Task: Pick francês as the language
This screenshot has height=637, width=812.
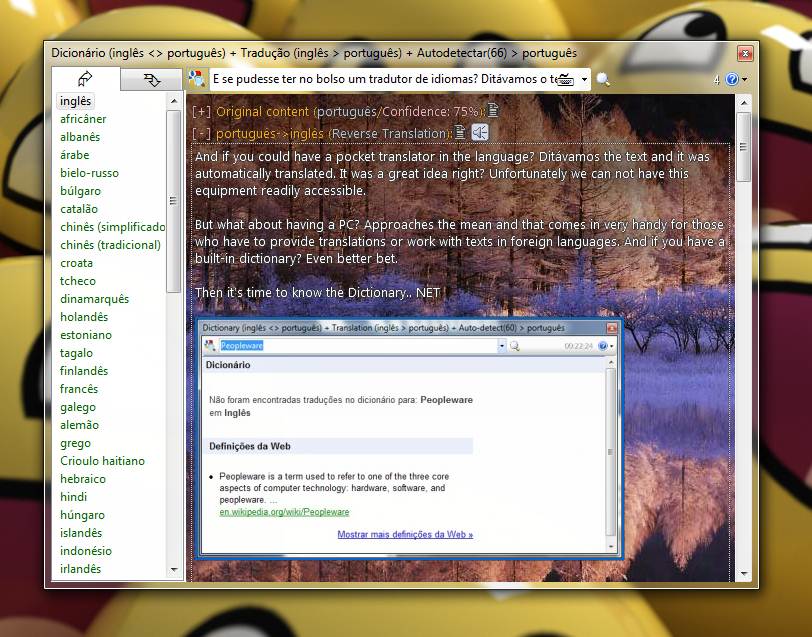Action: tap(79, 389)
